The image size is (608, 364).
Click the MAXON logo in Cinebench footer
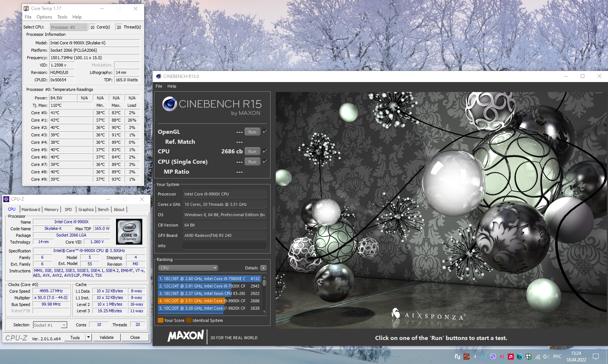point(186,336)
